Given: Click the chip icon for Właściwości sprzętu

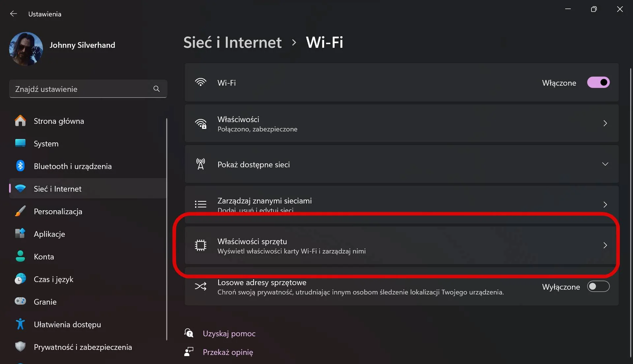Looking at the screenshot, I should [200, 245].
